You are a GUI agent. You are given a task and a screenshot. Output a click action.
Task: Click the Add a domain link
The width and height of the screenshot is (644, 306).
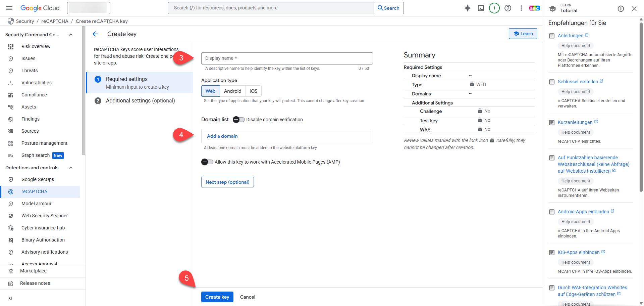click(222, 136)
